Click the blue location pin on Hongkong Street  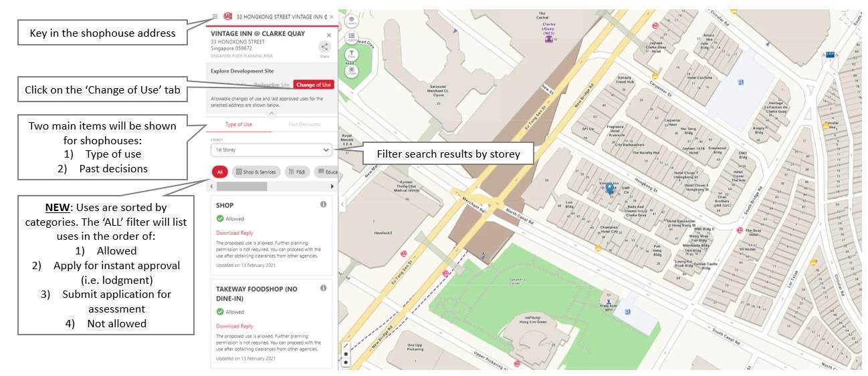(x=609, y=189)
